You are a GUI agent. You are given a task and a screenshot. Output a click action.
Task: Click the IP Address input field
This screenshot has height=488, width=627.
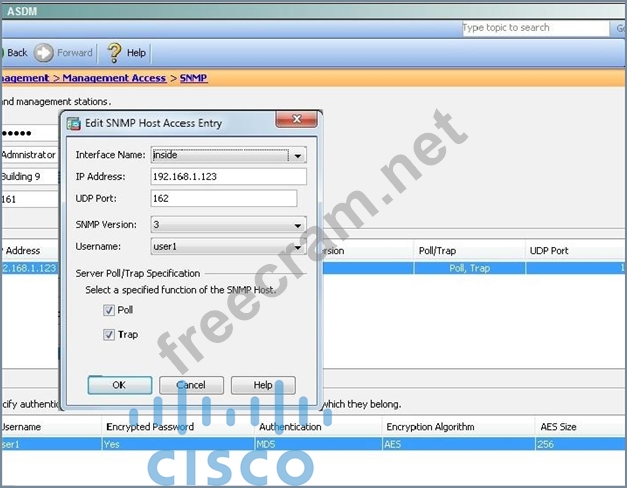tap(228, 177)
